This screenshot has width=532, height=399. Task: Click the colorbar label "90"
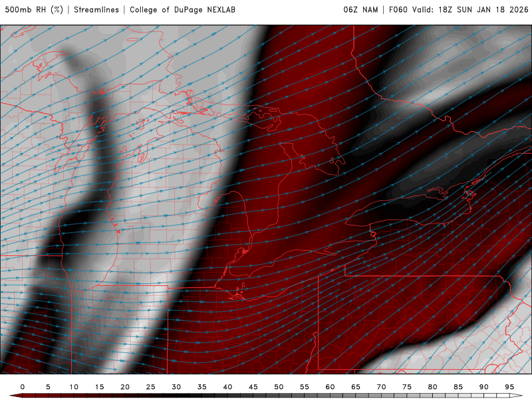(484, 387)
